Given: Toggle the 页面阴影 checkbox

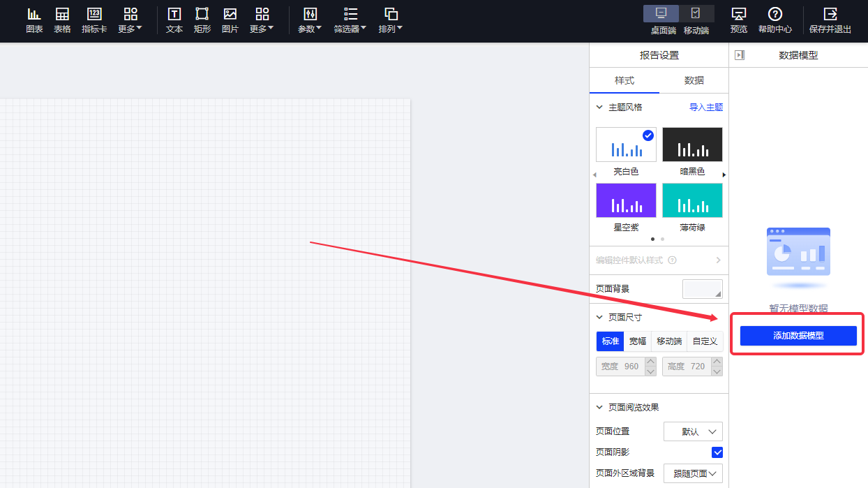Looking at the screenshot, I should (x=717, y=452).
